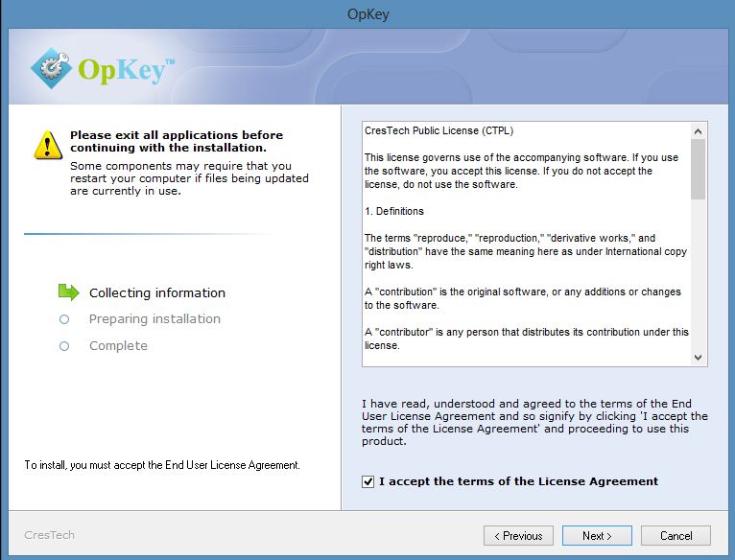
Task: Click the Complete step label
Action: click(x=118, y=346)
